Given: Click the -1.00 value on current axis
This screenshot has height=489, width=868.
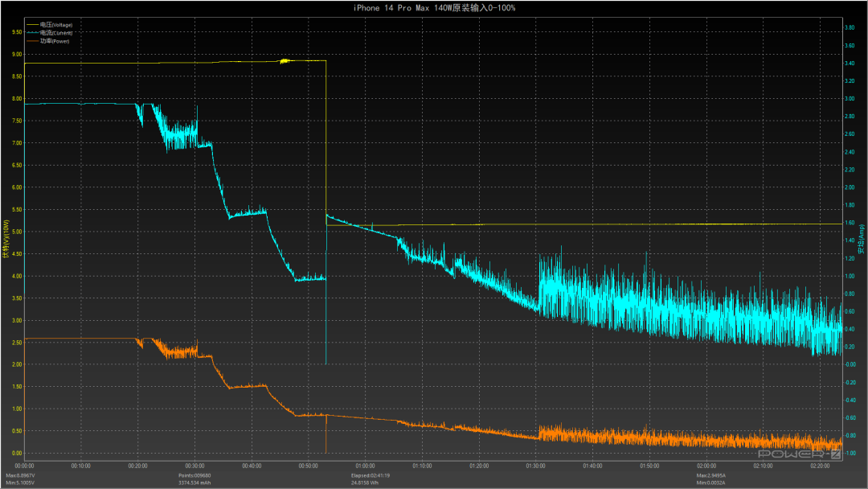Looking at the screenshot, I should [850, 453].
